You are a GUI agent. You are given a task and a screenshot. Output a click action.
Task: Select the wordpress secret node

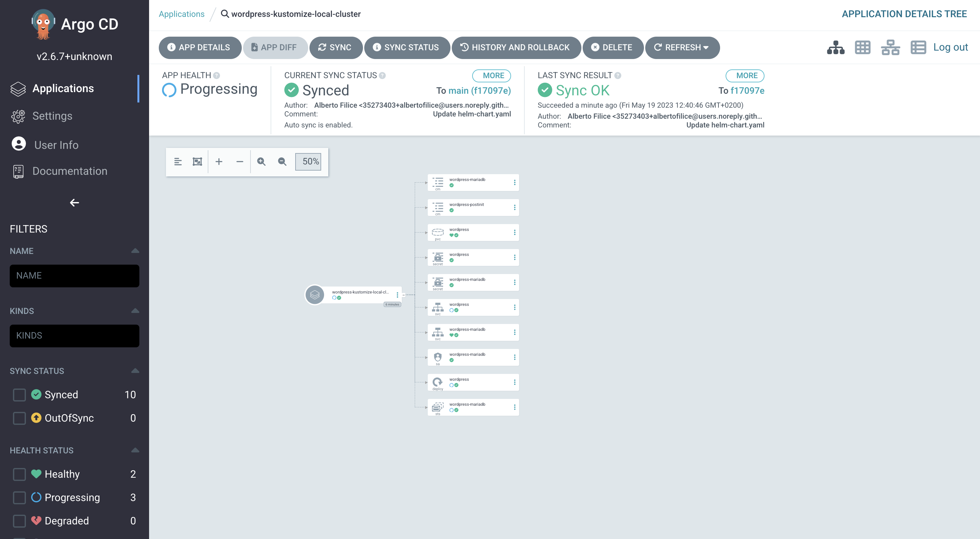click(473, 257)
